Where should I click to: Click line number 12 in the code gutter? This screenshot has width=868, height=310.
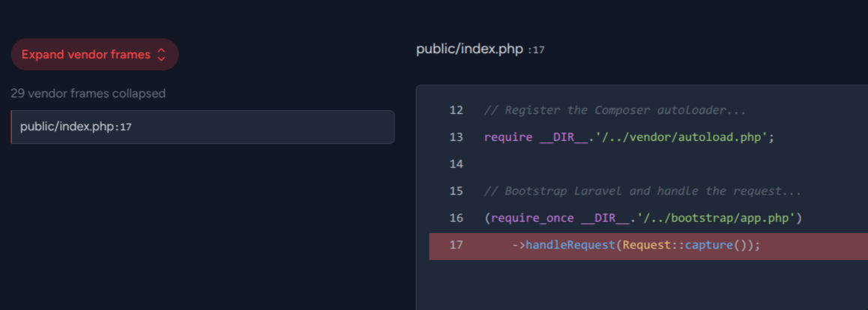[x=456, y=110]
